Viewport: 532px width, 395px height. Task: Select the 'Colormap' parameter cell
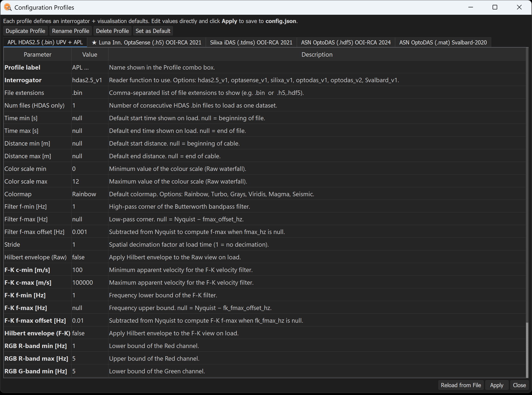37,194
